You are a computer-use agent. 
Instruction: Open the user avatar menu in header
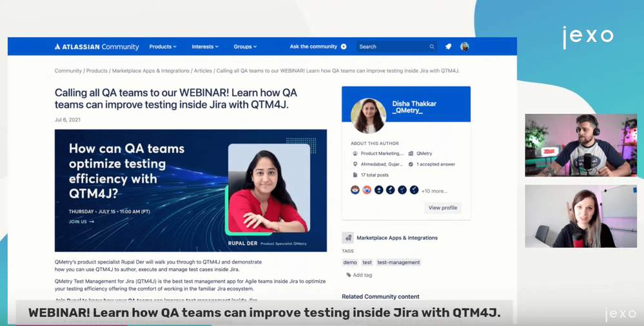465,46
